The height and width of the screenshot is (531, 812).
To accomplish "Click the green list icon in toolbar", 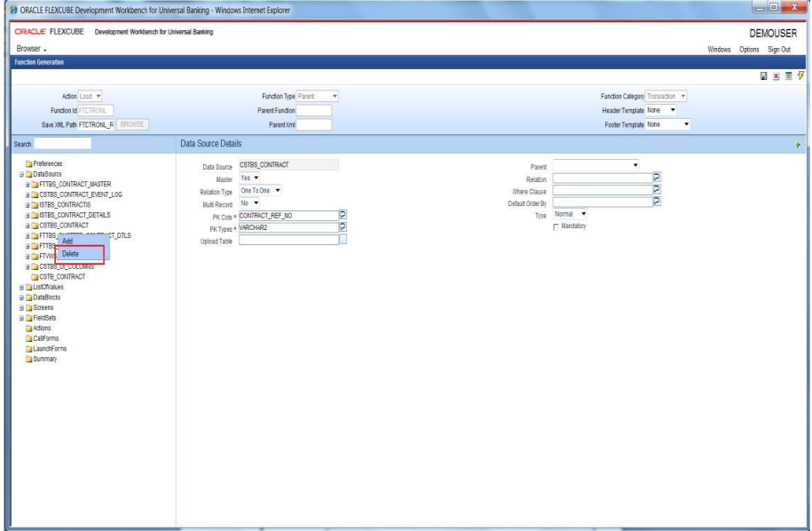I will click(x=788, y=76).
